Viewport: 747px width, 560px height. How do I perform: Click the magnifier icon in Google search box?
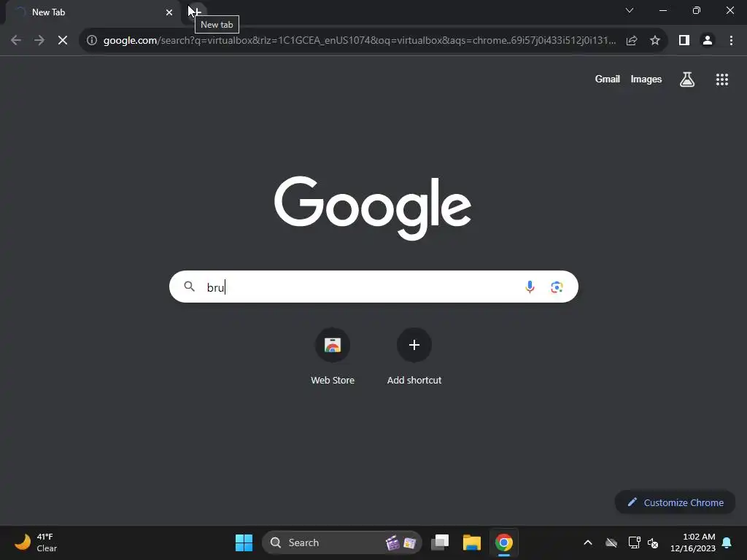(x=190, y=287)
